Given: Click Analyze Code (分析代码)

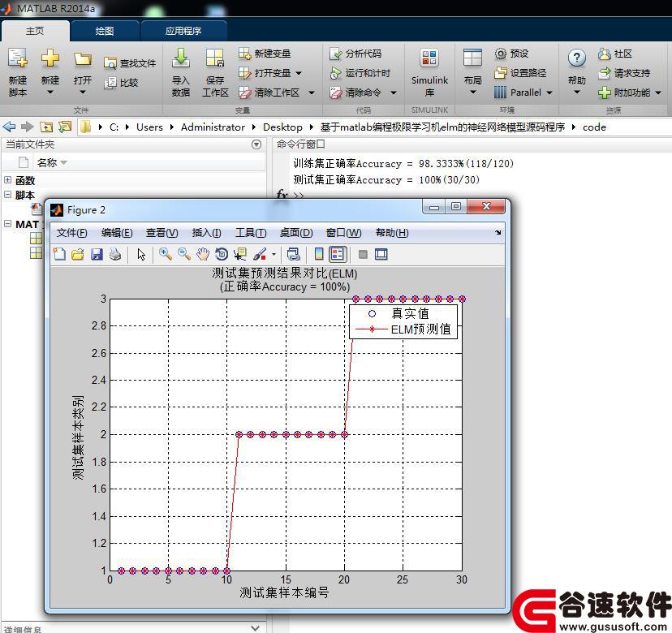Looking at the screenshot, I should [x=355, y=54].
